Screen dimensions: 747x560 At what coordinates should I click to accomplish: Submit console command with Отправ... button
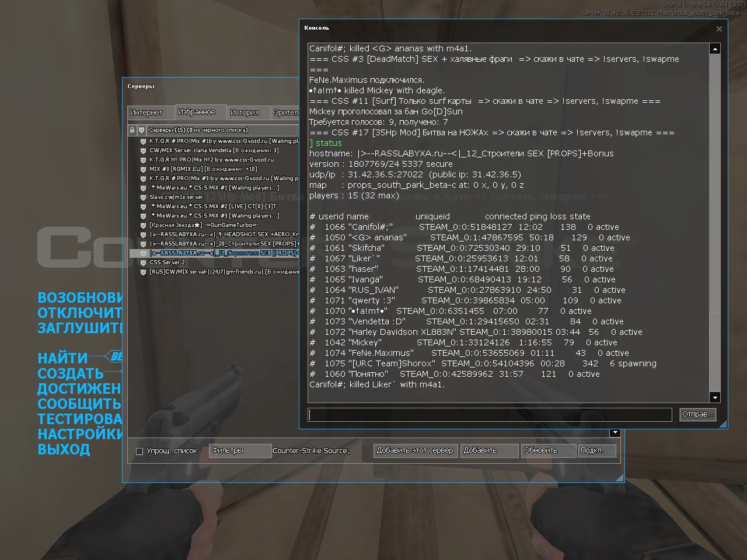point(698,415)
